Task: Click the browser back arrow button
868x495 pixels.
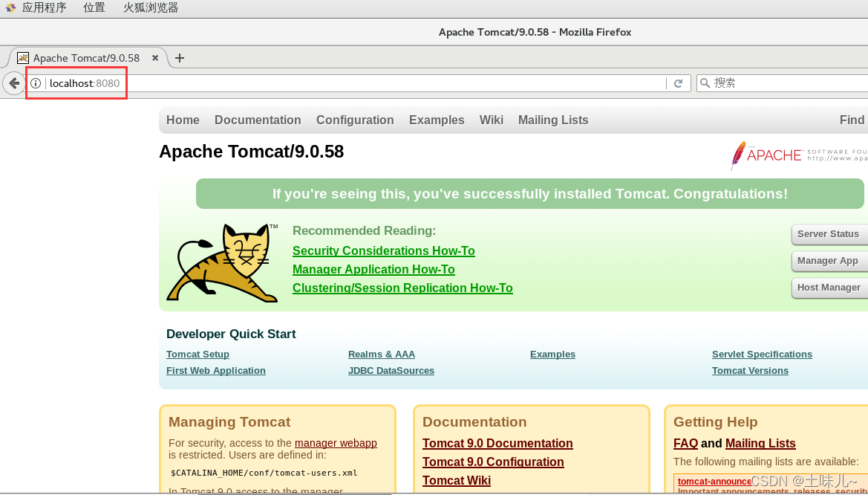Action: (14, 83)
